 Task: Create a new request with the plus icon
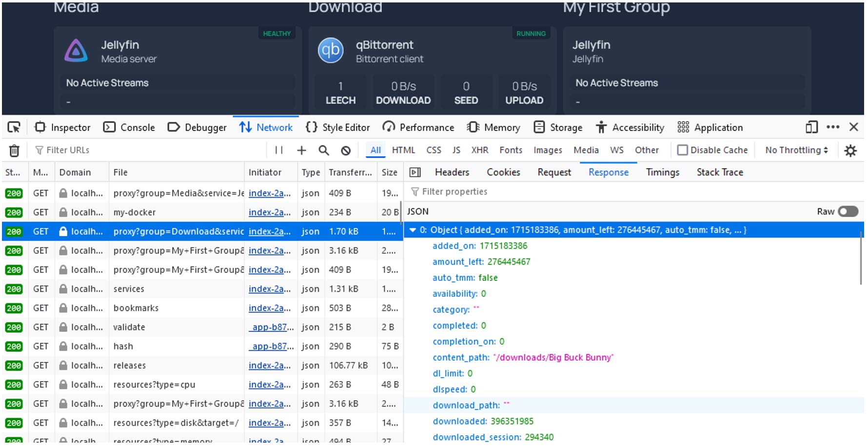pyautogui.click(x=301, y=150)
